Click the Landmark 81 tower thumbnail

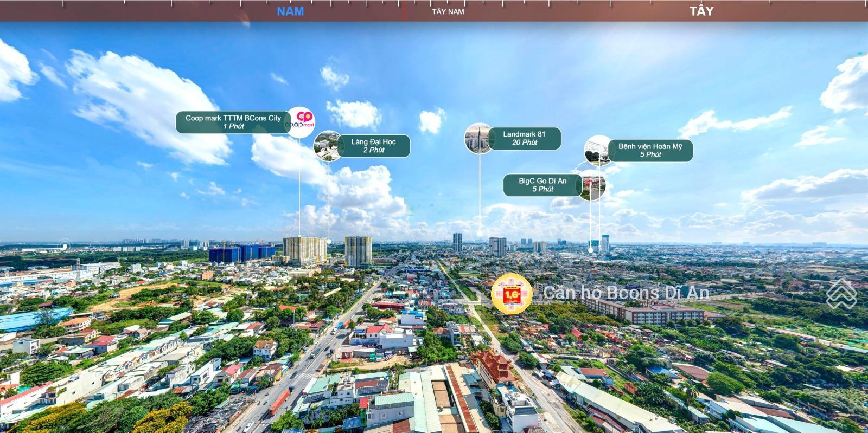(x=478, y=138)
